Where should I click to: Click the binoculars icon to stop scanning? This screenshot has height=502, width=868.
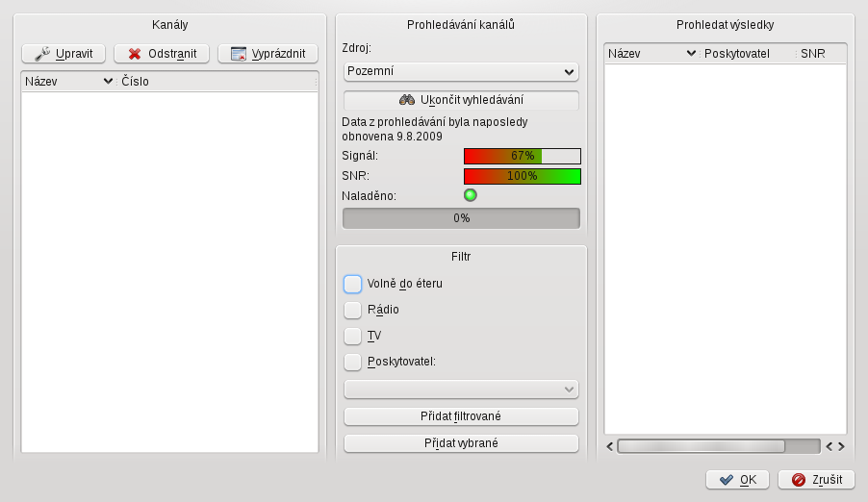pos(407,100)
